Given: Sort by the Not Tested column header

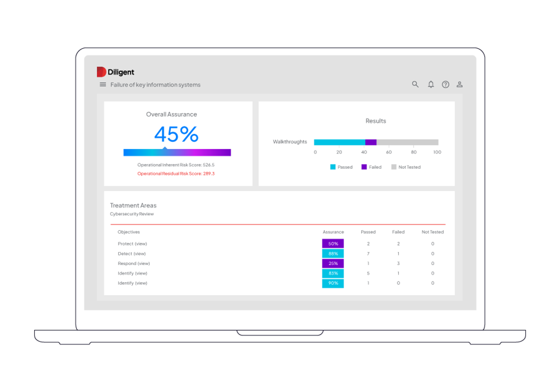Looking at the screenshot, I should (432, 232).
